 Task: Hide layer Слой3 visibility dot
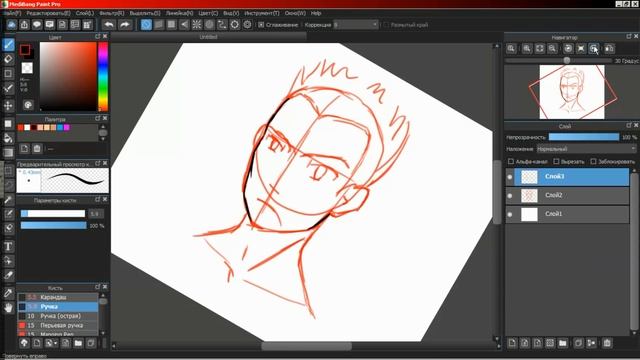(x=510, y=177)
